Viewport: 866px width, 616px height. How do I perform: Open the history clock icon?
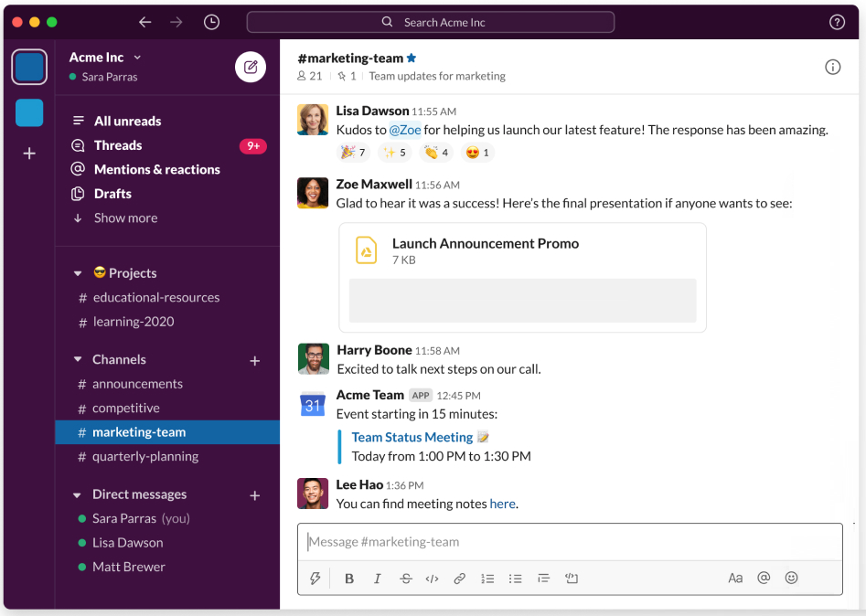click(x=211, y=22)
